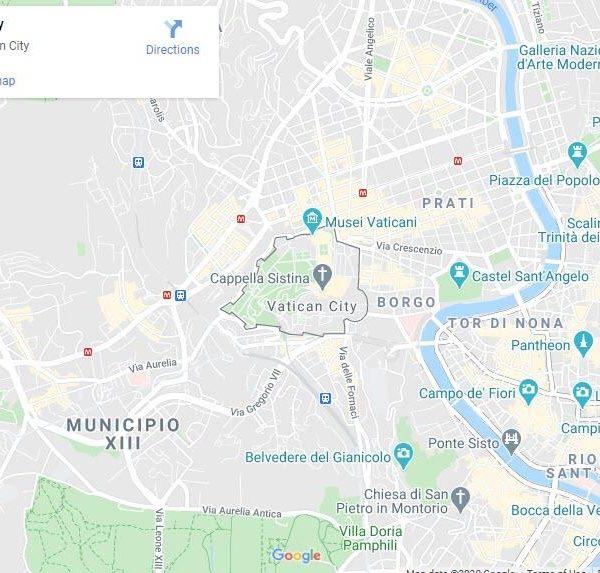Click the Cappella Sistina church marker
Screen dimensions: 600x573
coord(322,277)
